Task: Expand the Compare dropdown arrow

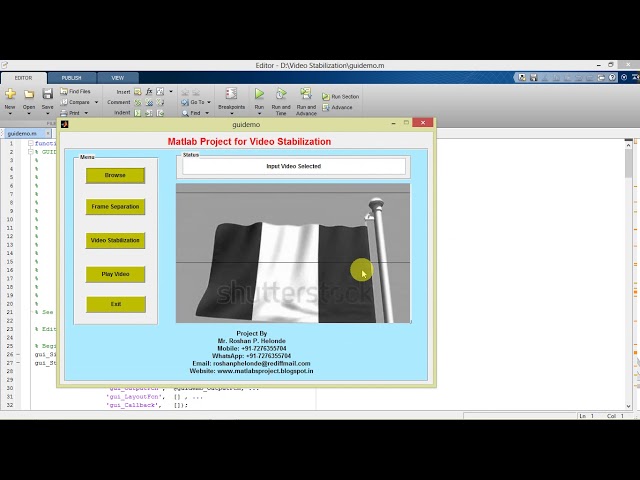Action: [x=96, y=102]
